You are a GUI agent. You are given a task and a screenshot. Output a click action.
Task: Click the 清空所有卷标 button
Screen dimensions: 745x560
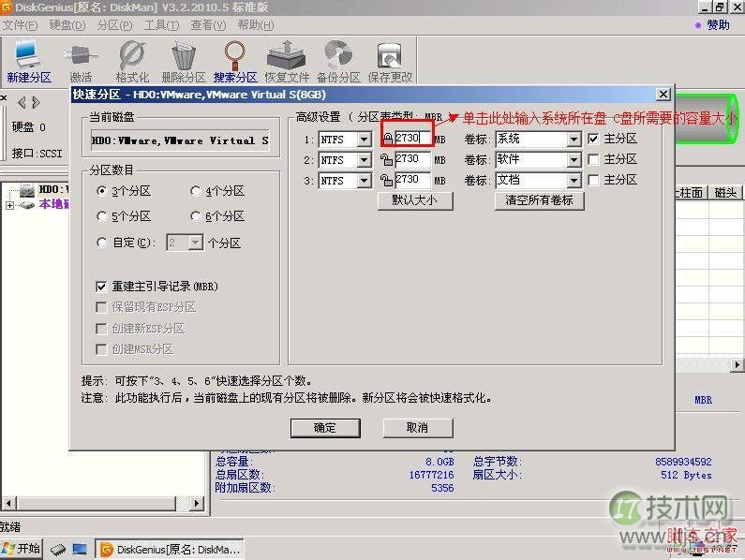(x=539, y=200)
